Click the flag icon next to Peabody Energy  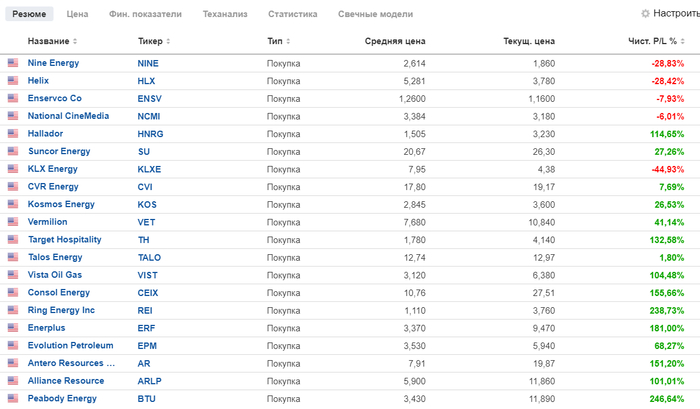(13, 399)
